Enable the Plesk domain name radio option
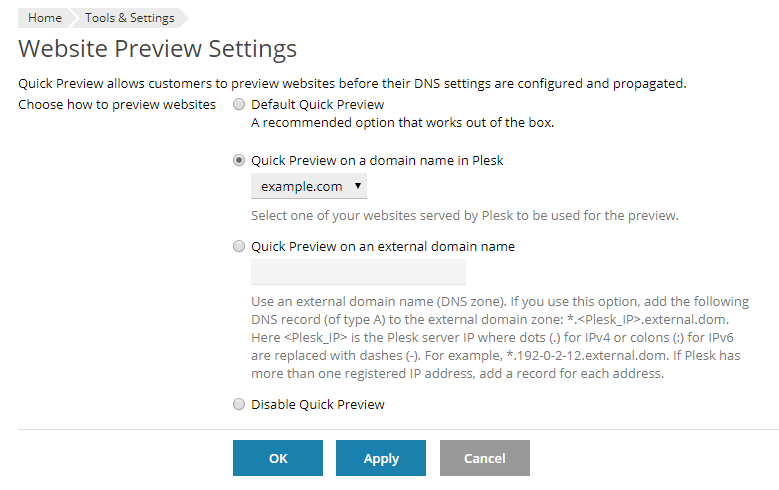The height and width of the screenshot is (490, 779). 238,160
